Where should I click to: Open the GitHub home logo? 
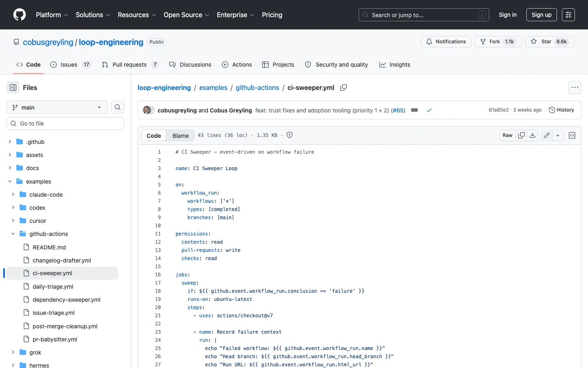20,15
